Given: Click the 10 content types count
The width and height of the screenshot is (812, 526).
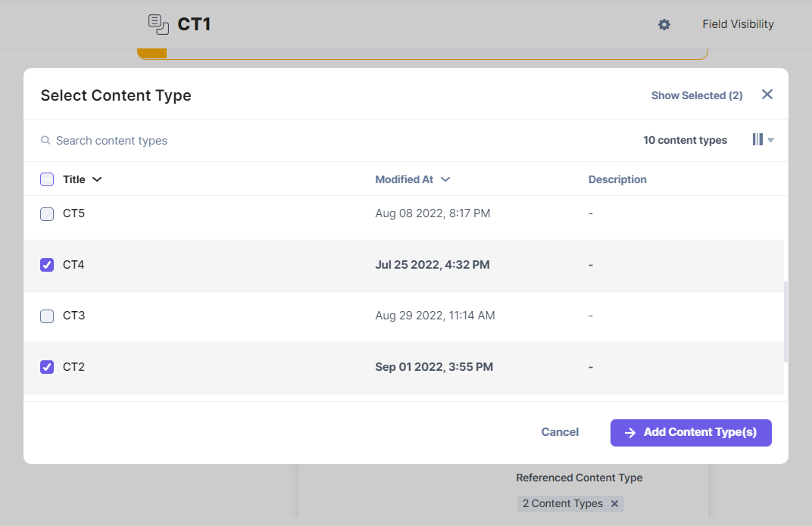Looking at the screenshot, I should [x=685, y=140].
